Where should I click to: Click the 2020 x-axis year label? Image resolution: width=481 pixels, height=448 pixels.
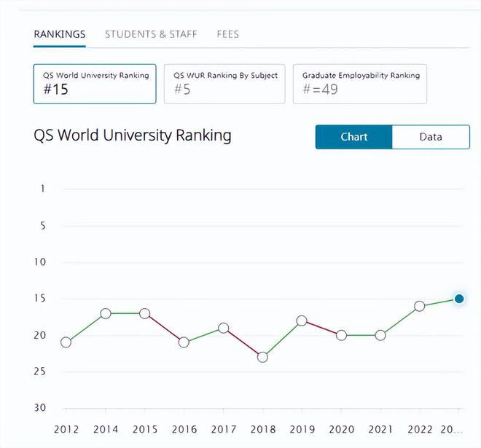click(x=341, y=429)
